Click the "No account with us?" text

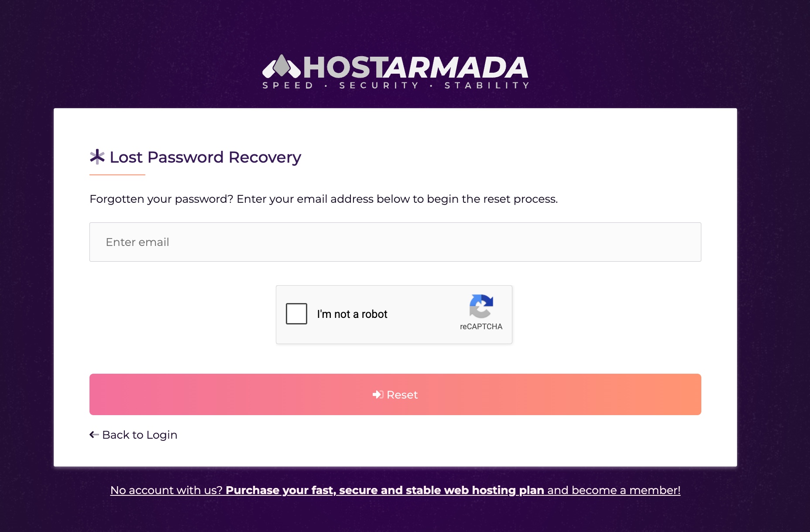[x=166, y=490]
